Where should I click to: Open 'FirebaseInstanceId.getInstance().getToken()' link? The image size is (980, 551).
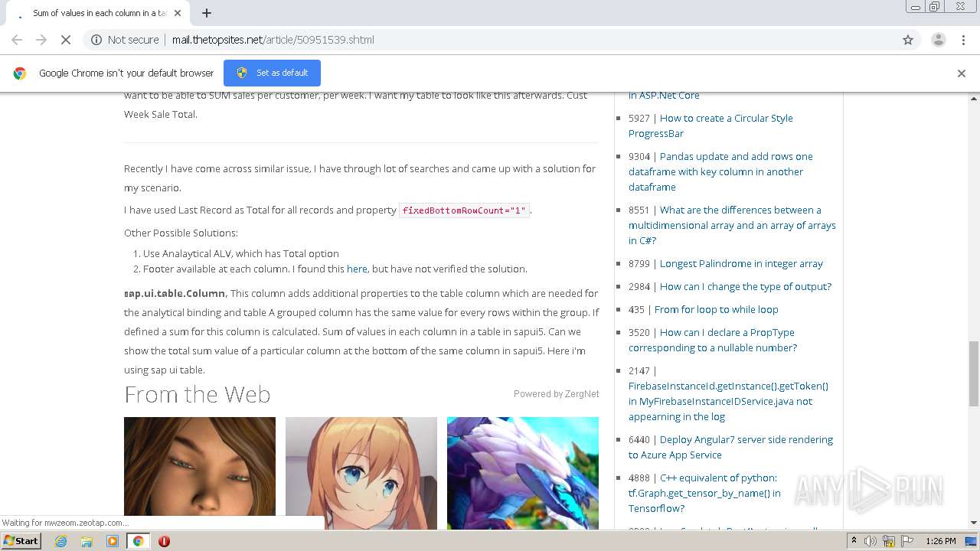click(728, 401)
